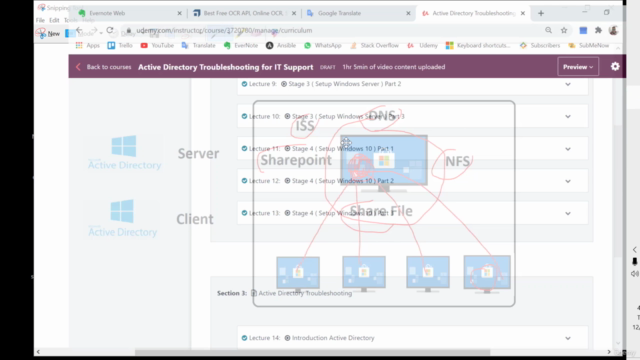The height and width of the screenshot is (360, 640).
Task: Expand Lecture 14 details chevron
Action: 568,338
